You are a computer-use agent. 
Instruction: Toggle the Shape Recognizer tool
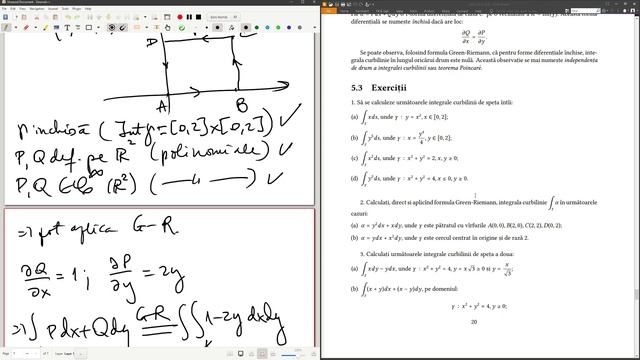click(111, 28)
